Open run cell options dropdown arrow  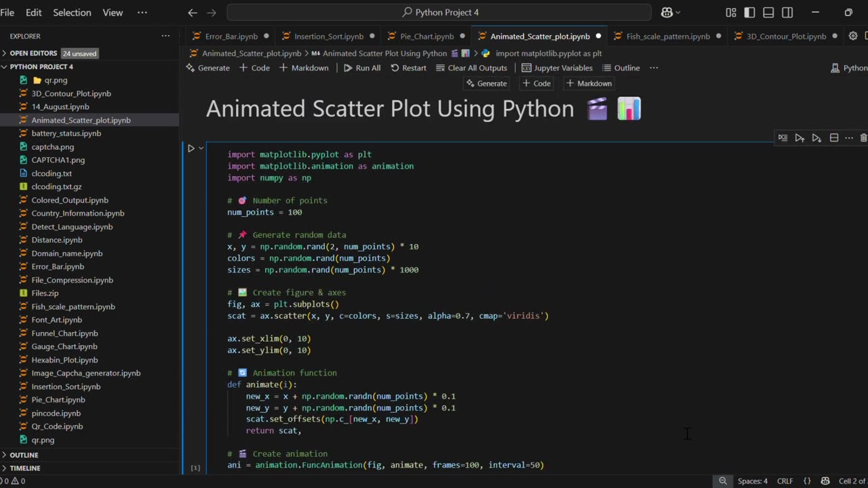coord(201,148)
